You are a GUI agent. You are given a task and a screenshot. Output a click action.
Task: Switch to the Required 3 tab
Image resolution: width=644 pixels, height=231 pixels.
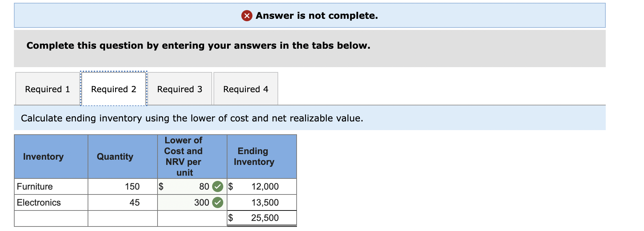[x=179, y=89]
